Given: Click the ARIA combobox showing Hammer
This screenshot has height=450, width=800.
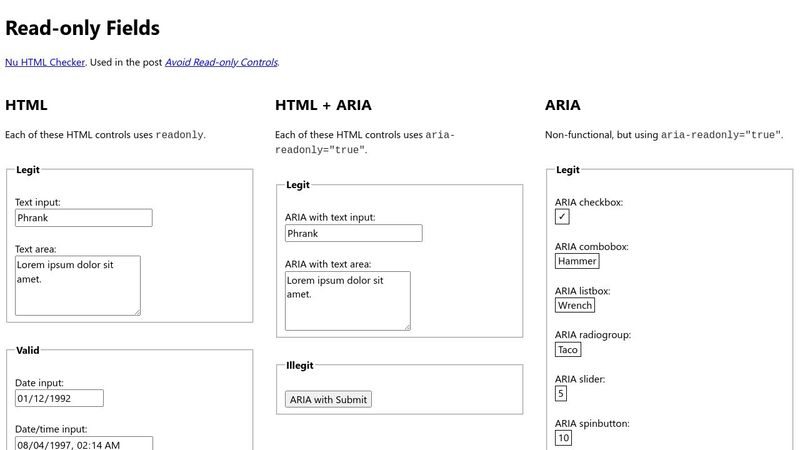Looking at the screenshot, I should tap(577, 261).
